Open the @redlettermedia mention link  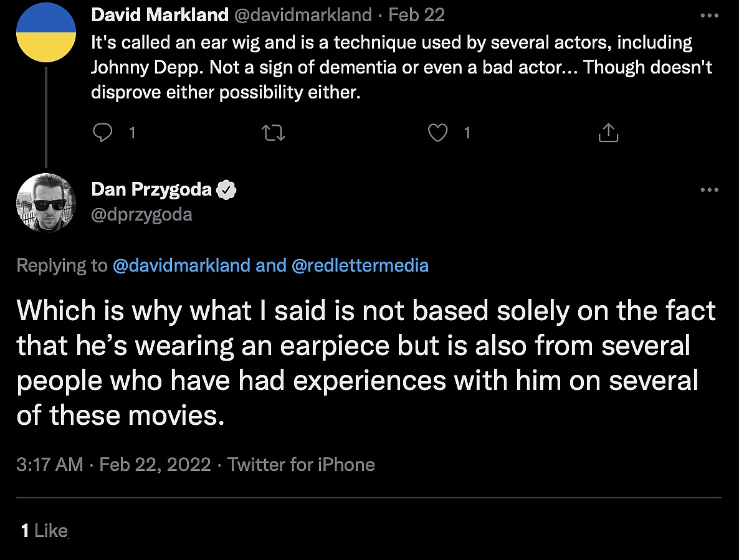(x=360, y=265)
